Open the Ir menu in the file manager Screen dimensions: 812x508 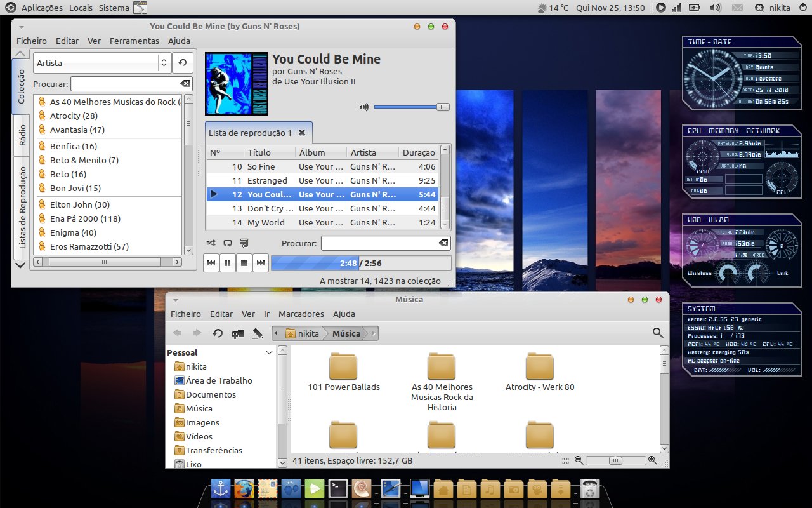click(x=267, y=314)
